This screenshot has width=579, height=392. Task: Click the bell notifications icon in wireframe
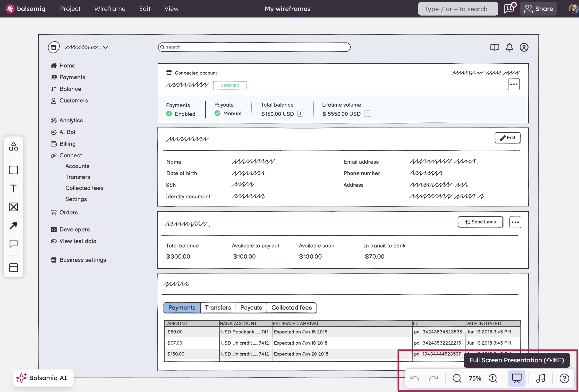click(509, 47)
